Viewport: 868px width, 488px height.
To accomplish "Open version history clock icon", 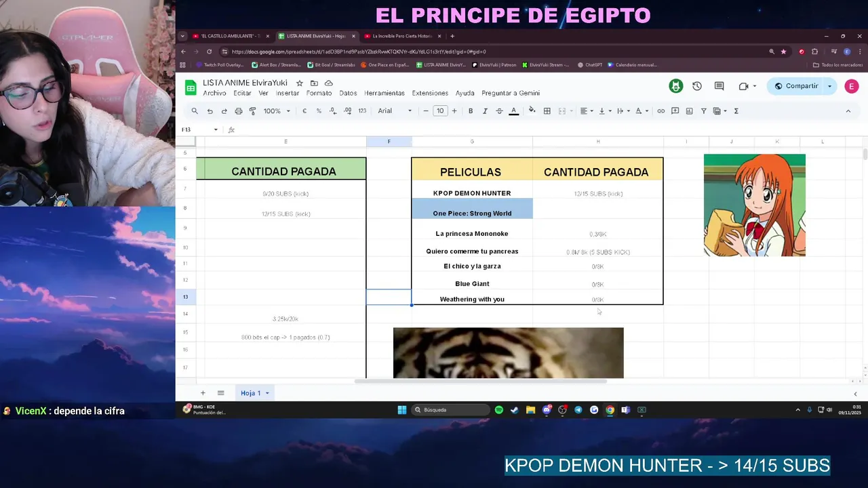I will (x=696, y=86).
